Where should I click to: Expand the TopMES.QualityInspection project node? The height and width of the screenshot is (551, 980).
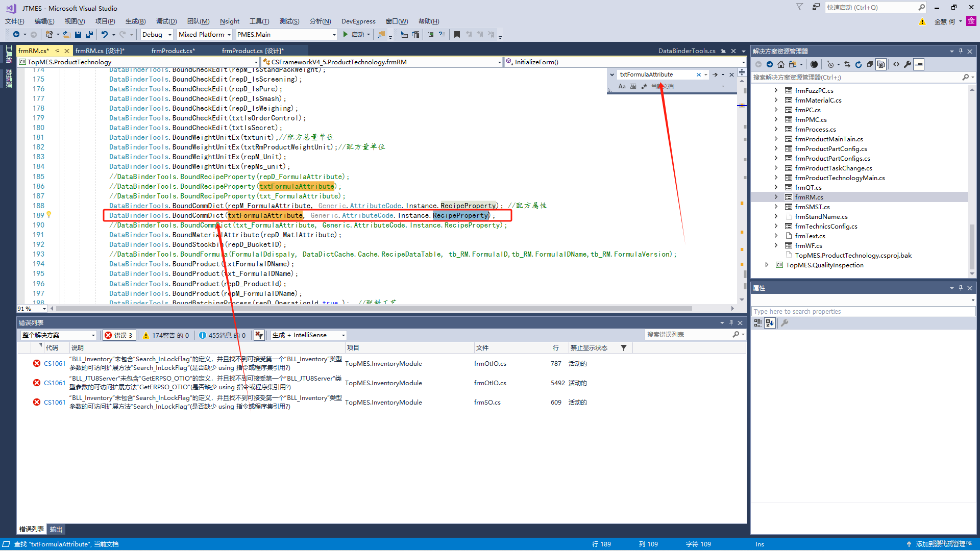[767, 265]
